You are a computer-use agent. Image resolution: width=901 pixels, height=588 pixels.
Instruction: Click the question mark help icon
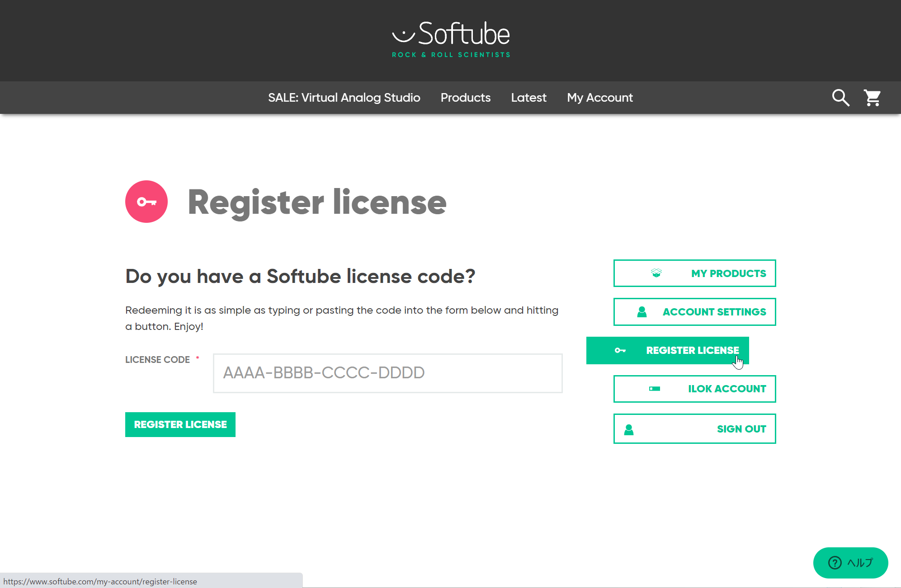[x=835, y=563]
